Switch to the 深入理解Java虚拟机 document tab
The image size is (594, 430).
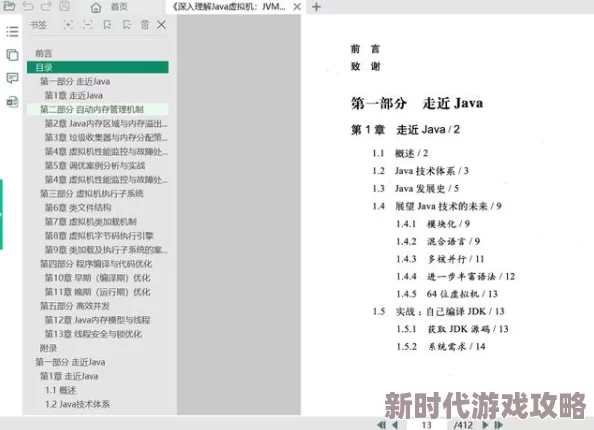(228, 7)
